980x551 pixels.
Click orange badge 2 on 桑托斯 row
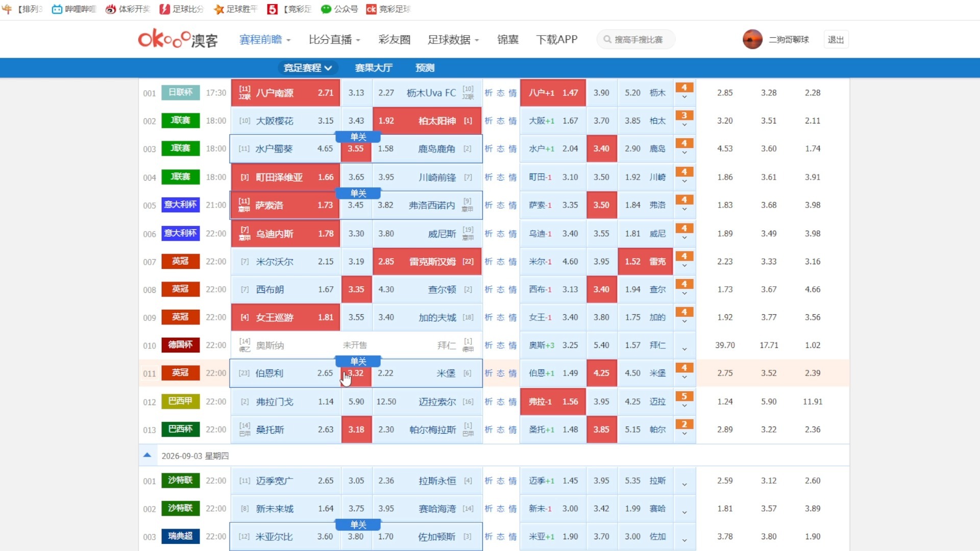[x=684, y=424]
